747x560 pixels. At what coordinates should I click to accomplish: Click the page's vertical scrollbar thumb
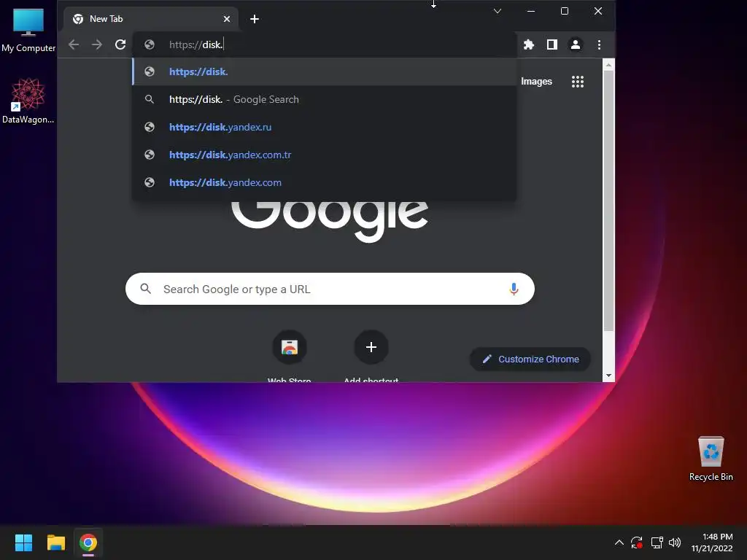608,201
